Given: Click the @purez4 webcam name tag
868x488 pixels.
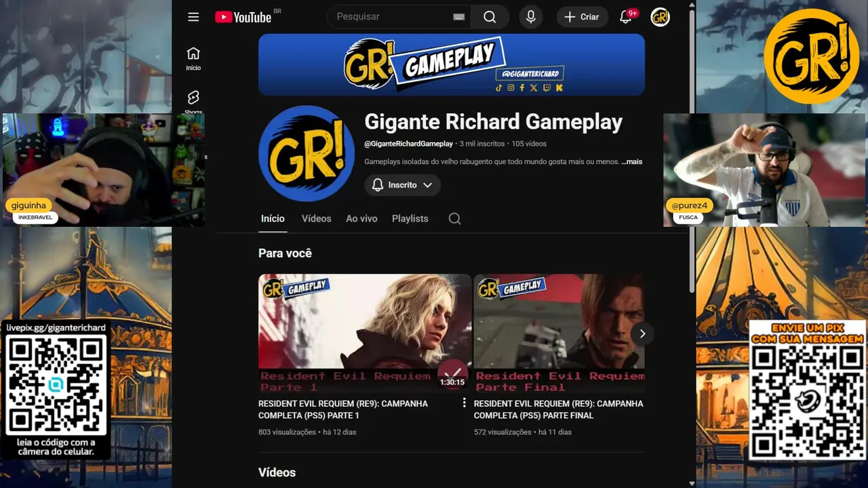Looking at the screenshot, I should (x=689, y=205).
